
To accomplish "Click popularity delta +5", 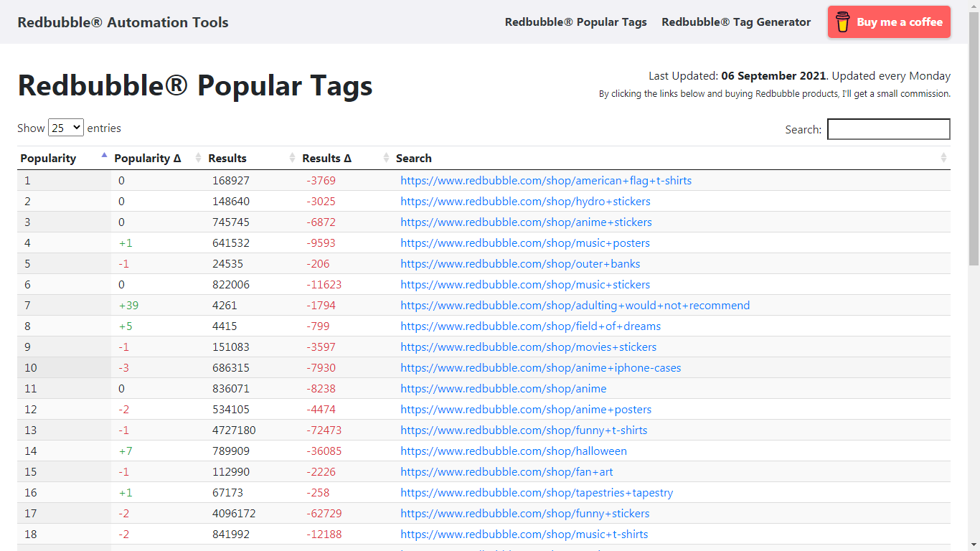I will pyautogui.click(x=126, y=326).
